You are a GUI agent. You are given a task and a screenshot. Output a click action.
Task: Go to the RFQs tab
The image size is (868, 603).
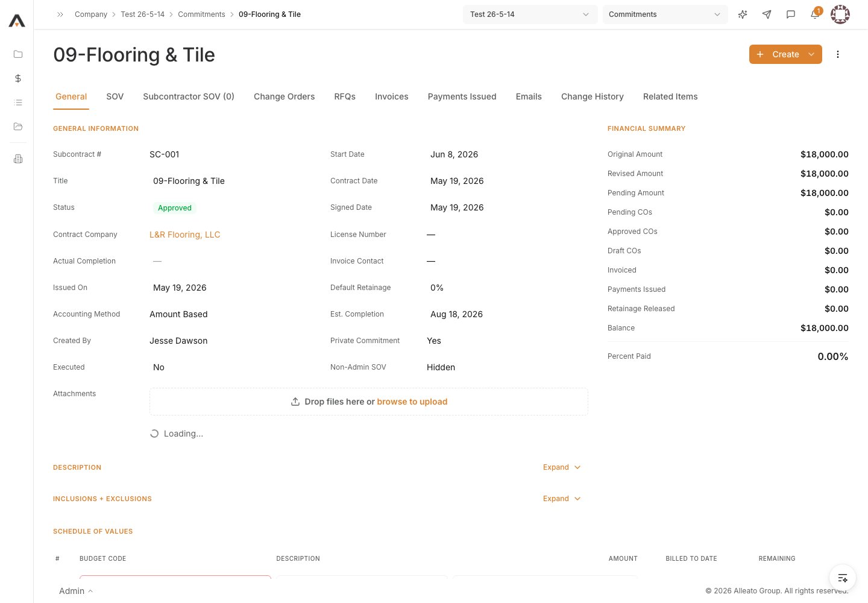pos(345,96)
